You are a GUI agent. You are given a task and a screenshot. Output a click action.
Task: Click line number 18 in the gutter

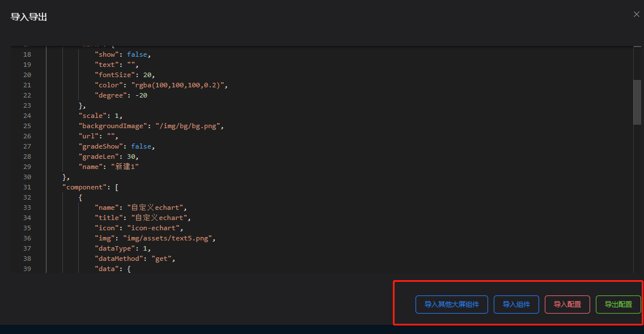[27, 54]
